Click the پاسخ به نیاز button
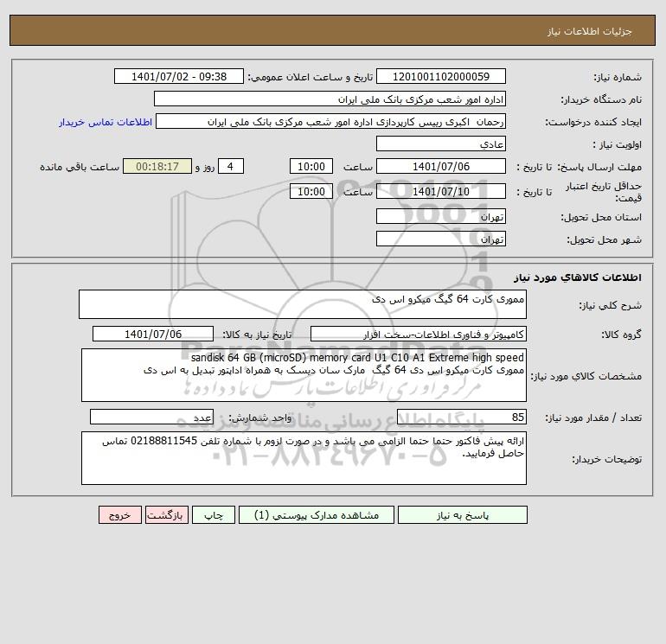The height and width of the screenshot is (644, 666). coord(463,515)
